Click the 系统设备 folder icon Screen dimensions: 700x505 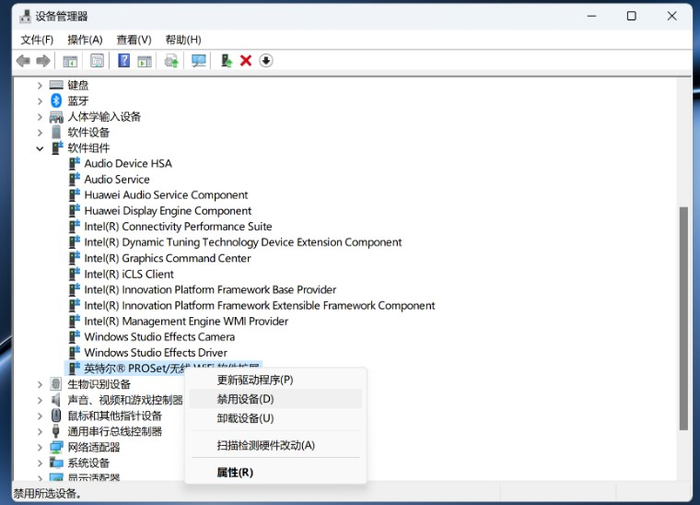[x=56, y=463]
